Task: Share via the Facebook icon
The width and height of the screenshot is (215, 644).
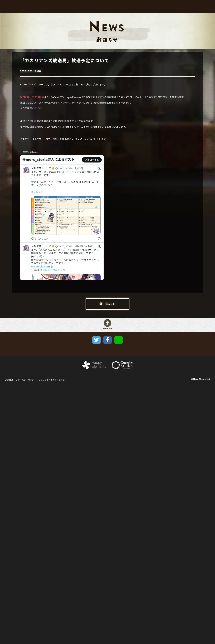Action: tap(107, 340)
